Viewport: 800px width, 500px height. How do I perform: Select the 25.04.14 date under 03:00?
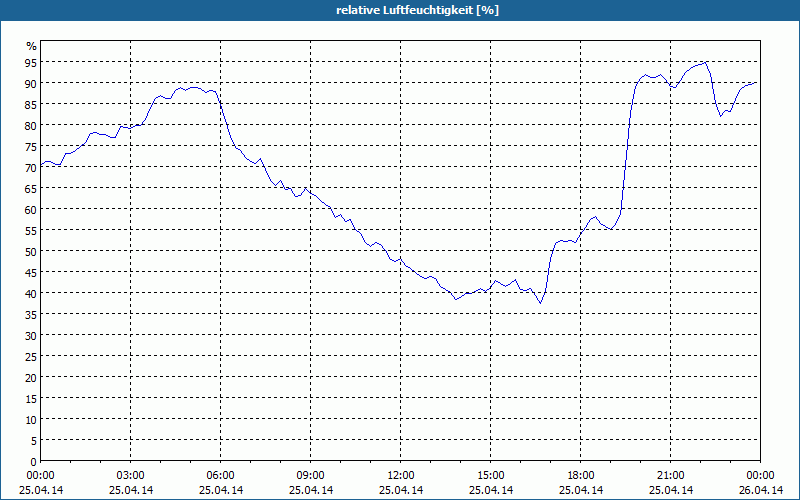131,490
